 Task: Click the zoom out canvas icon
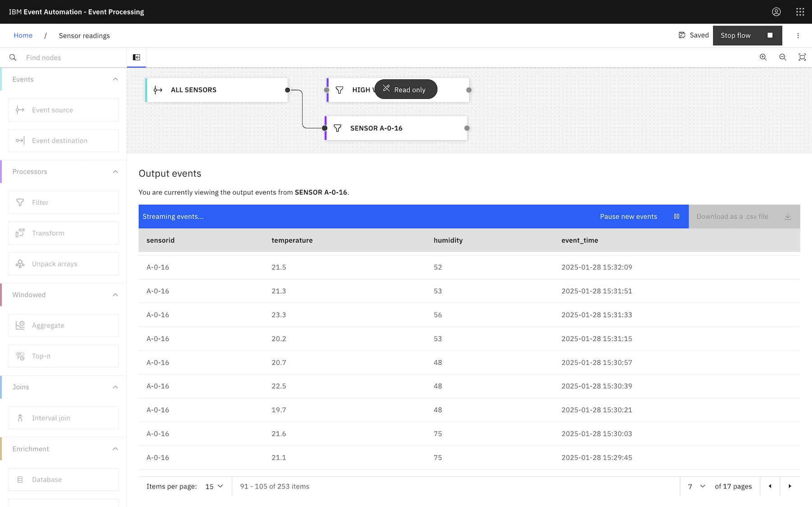coord(782,57)
